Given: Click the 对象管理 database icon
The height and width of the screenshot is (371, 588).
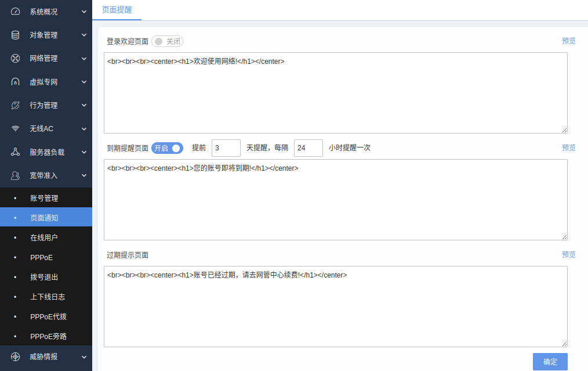Looking at the screenshot, I should [16, 35].
